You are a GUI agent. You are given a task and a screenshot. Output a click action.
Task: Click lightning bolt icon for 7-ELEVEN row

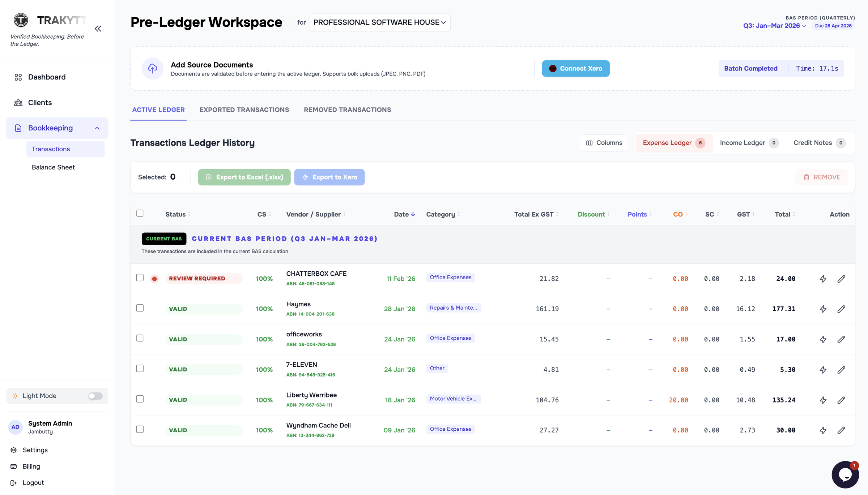pyautogui.click(x=823, y=370)
